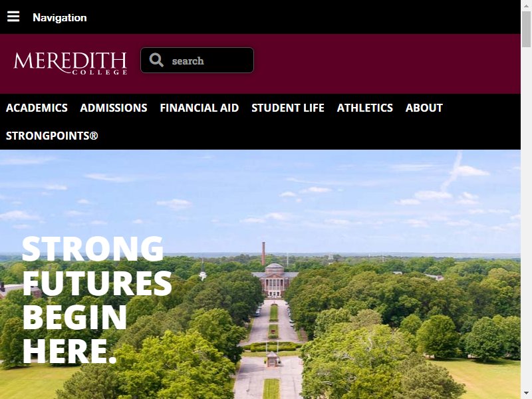
Task: Open the Student Life menu item
Action: [x=288, y=108]
